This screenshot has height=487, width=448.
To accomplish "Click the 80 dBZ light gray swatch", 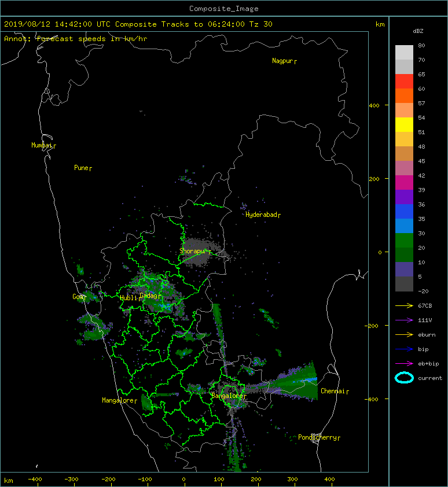I will coord(404,52).
